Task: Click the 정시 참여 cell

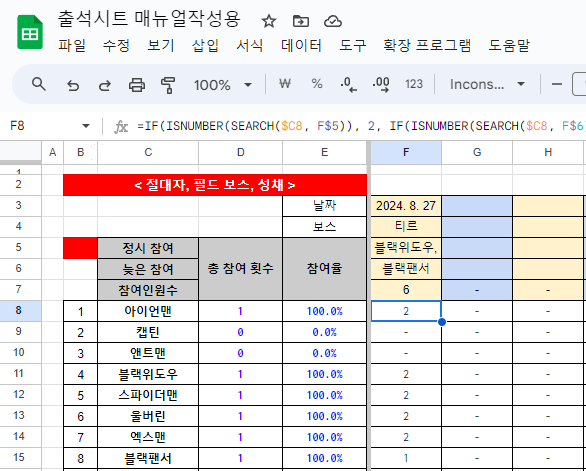Action: point(148,248)
